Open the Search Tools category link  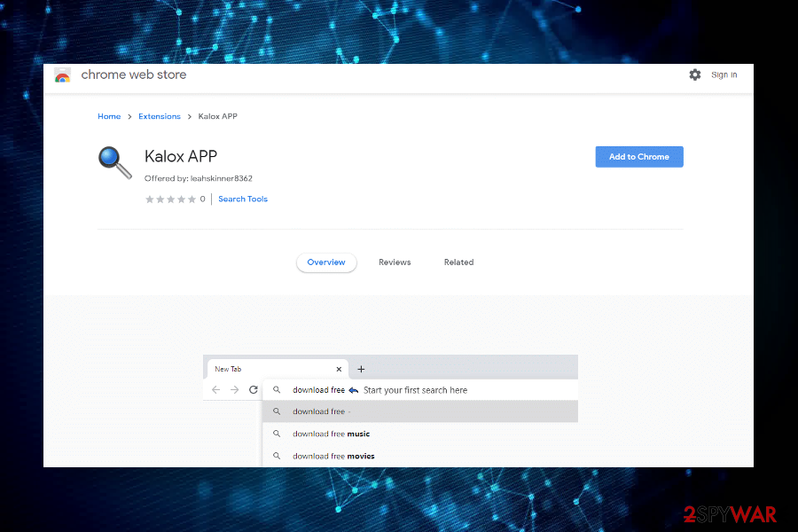[x=243, y=199]
